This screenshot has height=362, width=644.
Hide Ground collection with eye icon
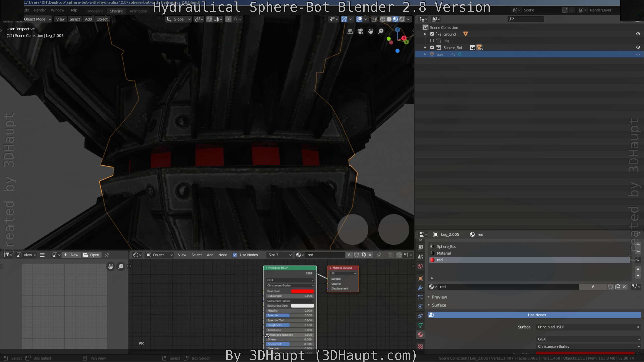(638, 34)
